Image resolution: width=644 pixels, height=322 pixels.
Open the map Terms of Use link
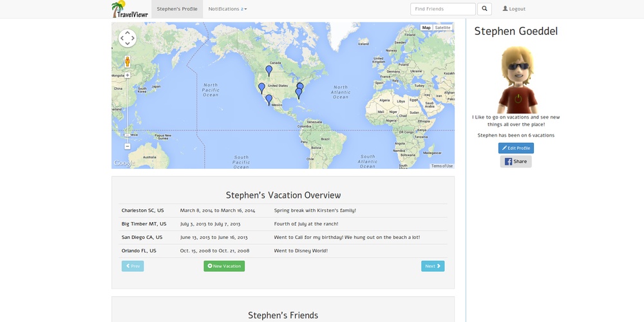pyautogui.click(x=442, y=166)
